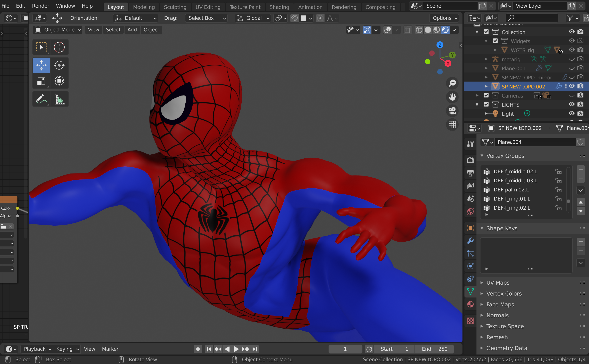Toggle camera view in viewport
This screenshot has width=589, height=364.
click(x=452, y=111)
